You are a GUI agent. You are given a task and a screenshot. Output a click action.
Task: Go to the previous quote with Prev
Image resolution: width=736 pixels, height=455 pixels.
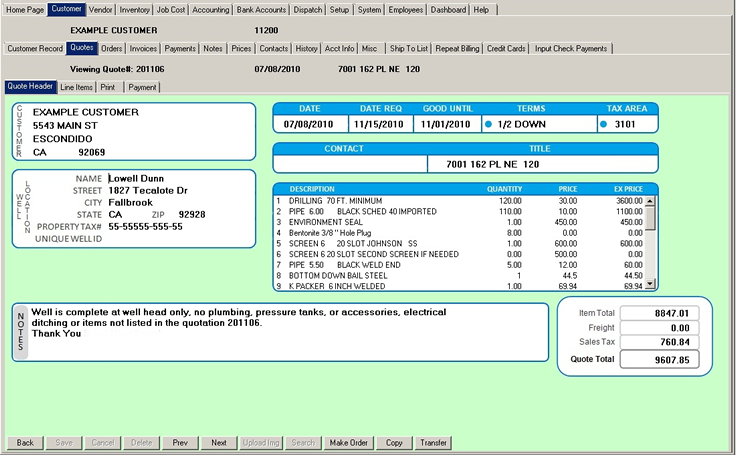(180, 443)
